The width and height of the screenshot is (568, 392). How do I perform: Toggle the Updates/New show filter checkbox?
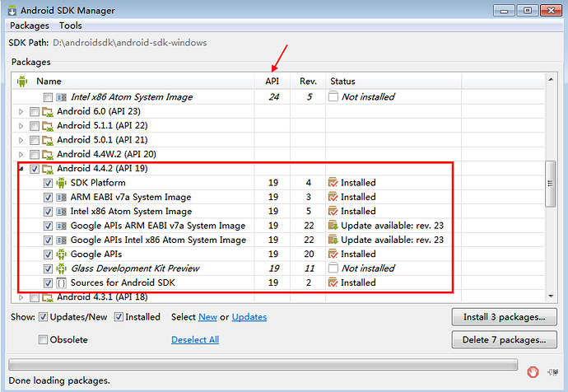[43, 317]
